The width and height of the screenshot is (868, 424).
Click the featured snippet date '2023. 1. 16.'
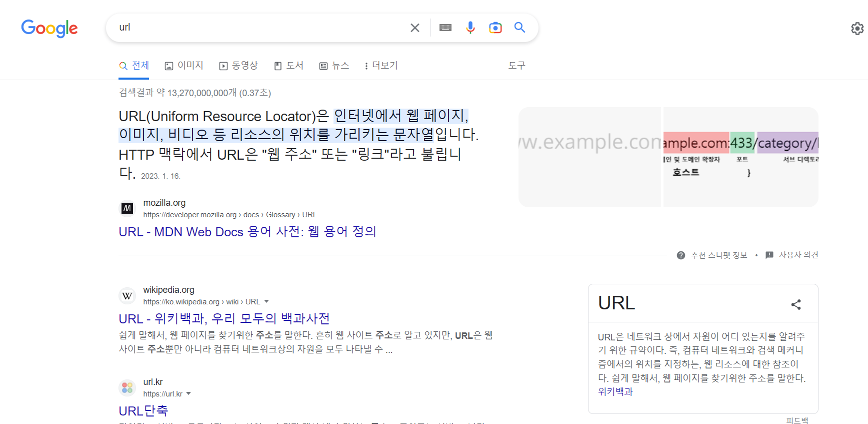click(x=160, y=176)
